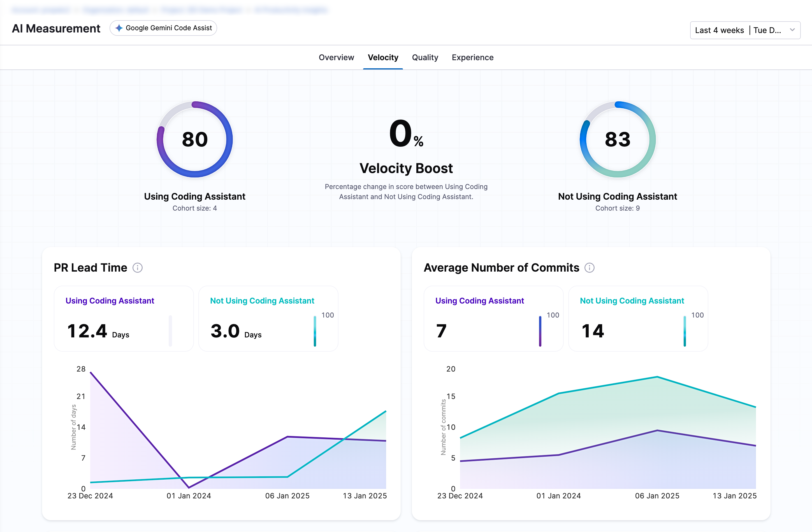This screenshot has width=812, height=532.
Task: Select commits card showing value 14
Action: pos(638,319)
